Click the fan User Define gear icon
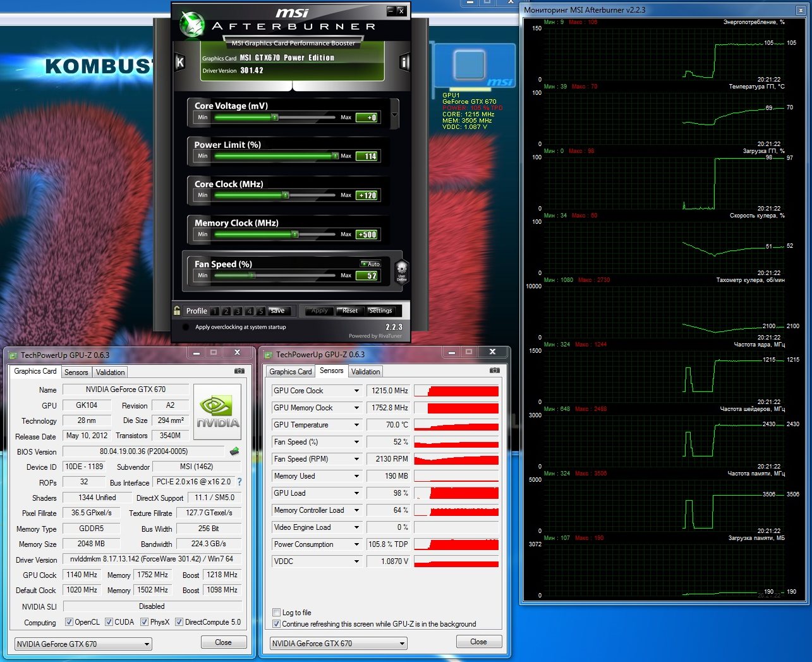 click(401, 271)
